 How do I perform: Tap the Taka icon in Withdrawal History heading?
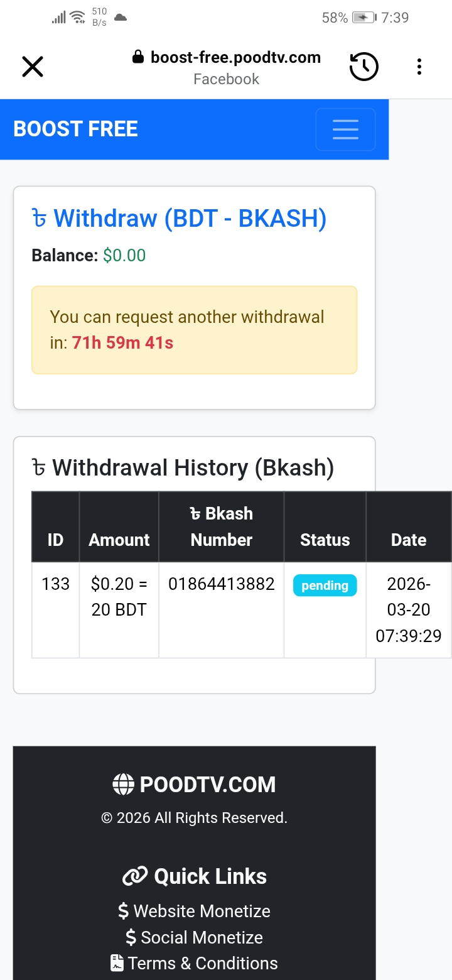click(x=39, y=469)
